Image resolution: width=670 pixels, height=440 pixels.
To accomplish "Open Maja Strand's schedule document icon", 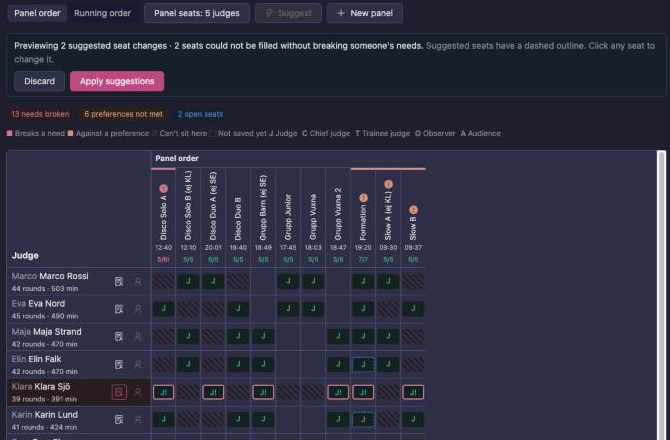I will coord(119,337).
